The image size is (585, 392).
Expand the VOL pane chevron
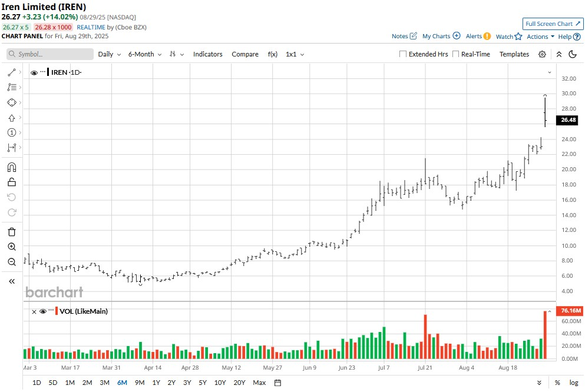coord(549,311)
